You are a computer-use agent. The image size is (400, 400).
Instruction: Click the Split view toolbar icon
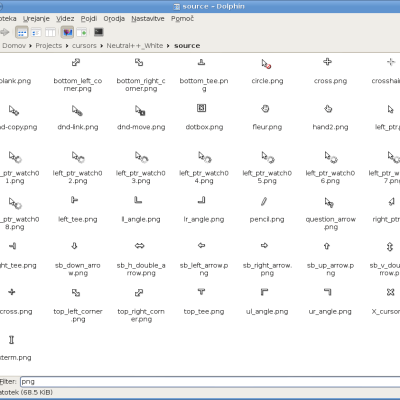tap(82, 32)
